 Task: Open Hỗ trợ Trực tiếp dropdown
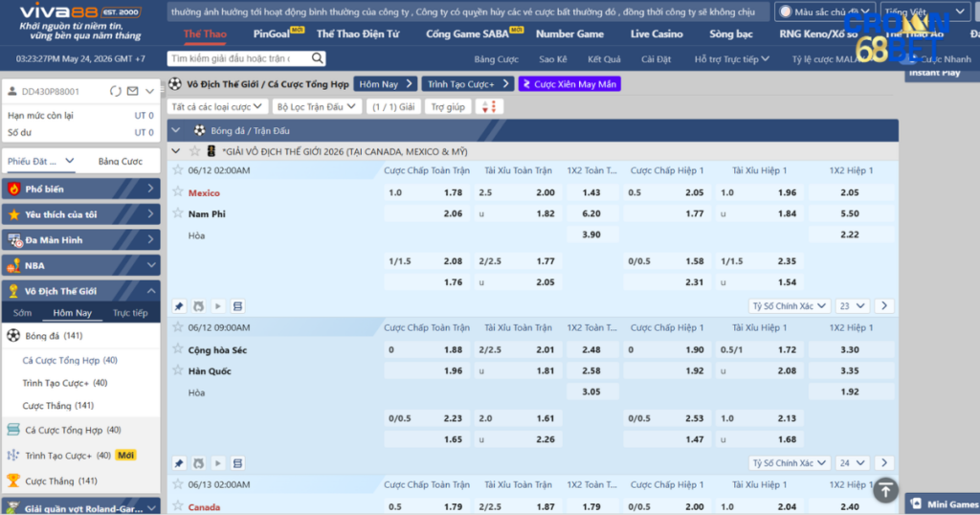(731, 58)
